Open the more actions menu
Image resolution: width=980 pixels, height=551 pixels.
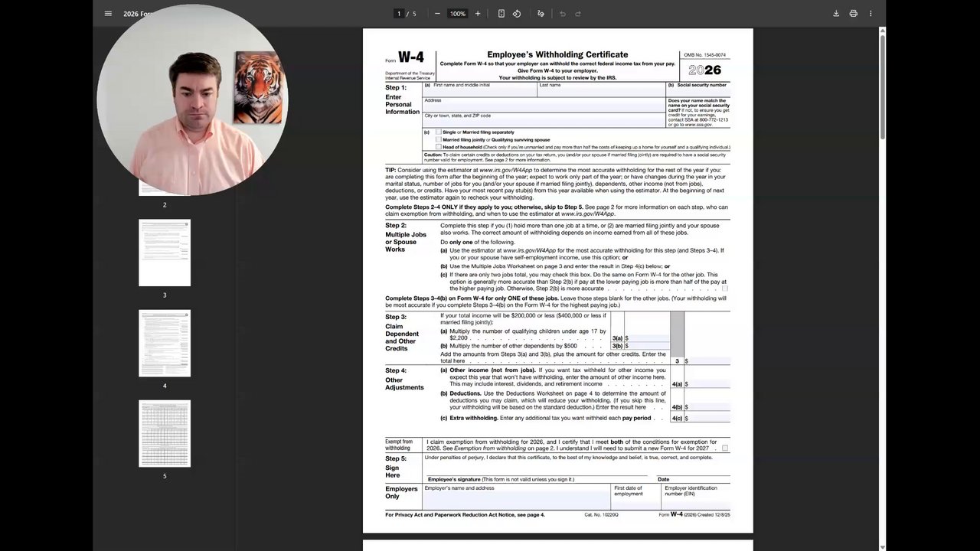(x=871, y=14)
